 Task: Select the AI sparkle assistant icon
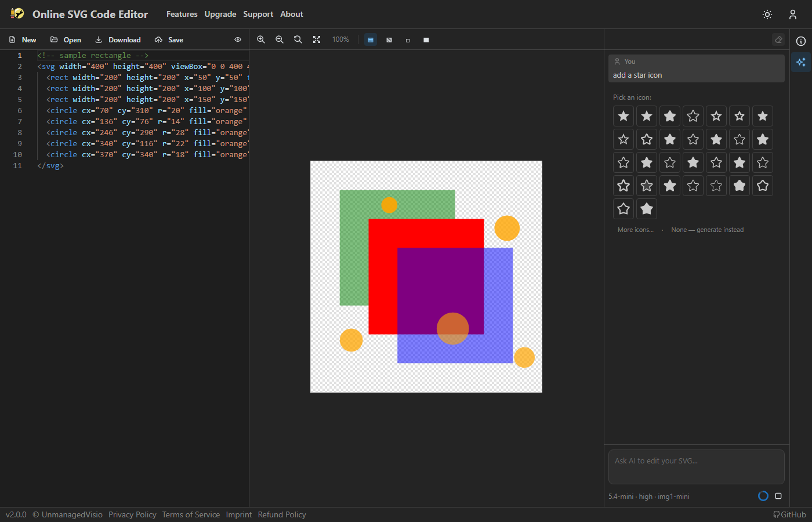801,62
